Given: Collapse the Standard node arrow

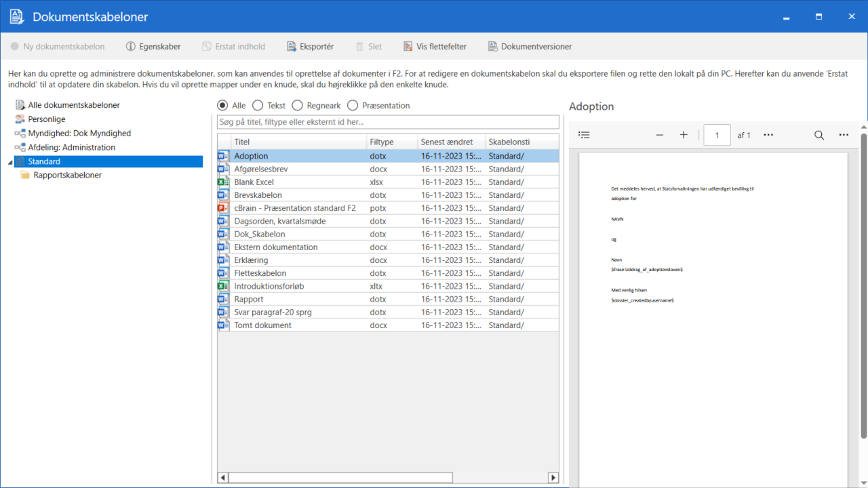Looking at the screenshot, I should 9,162.
